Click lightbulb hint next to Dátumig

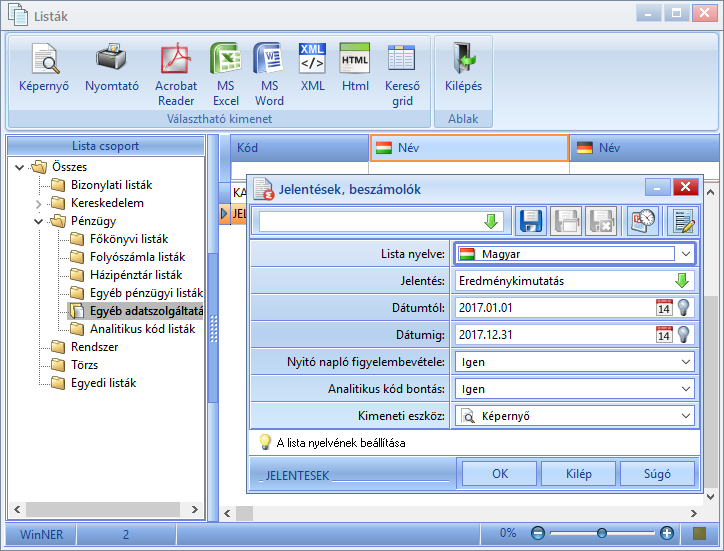(684, 334)
